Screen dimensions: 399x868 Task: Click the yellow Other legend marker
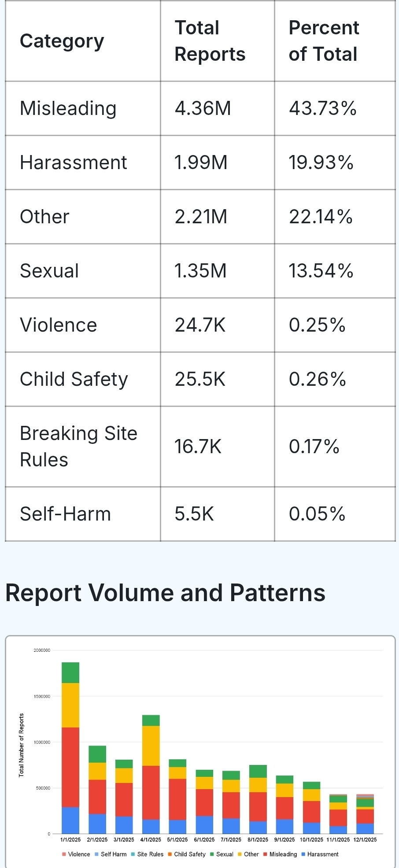pyautogui.click(x=240, y=854)
